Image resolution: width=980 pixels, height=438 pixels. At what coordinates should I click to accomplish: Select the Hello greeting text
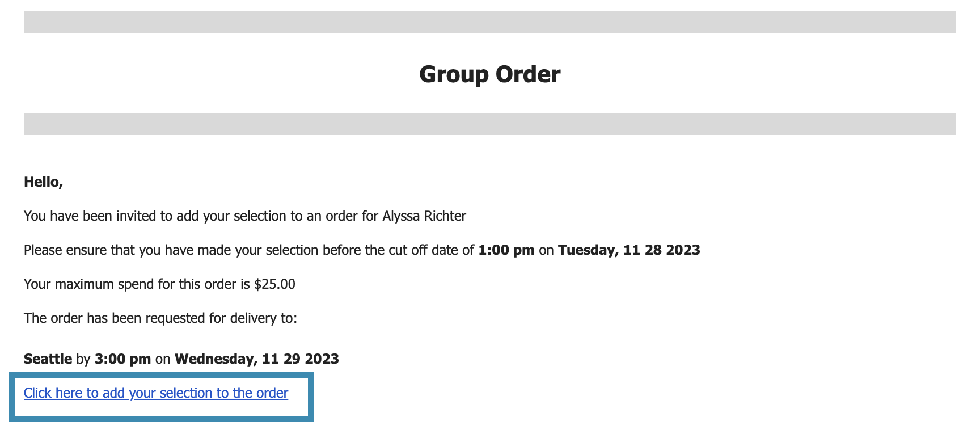[44, 182]
